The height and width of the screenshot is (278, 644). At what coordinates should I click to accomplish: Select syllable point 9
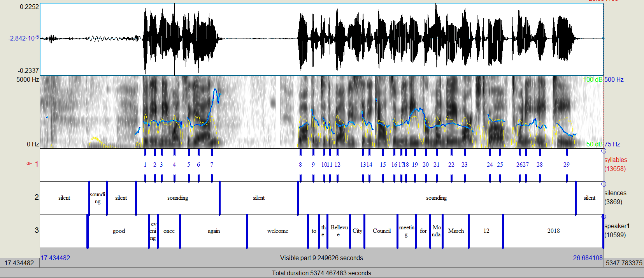pos(313,165)
